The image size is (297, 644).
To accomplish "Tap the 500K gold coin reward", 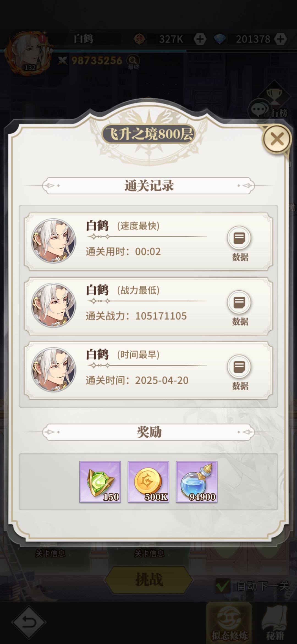I will click(x=148, y=482).
